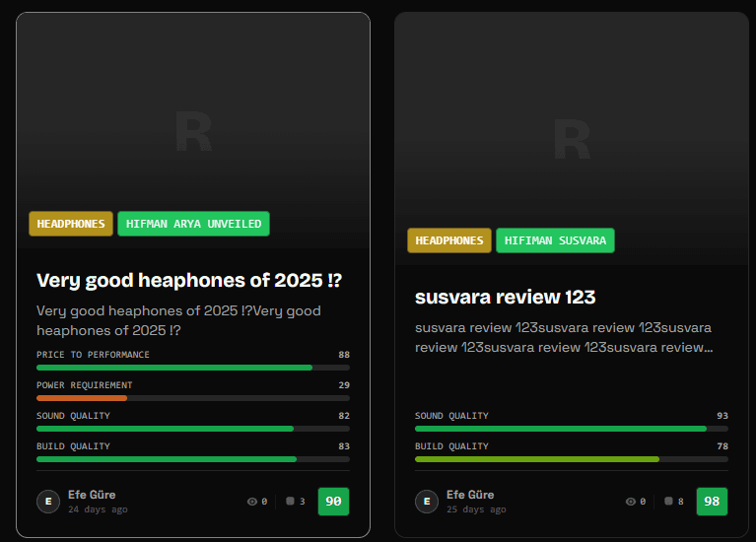Click the Price to Performance score bar
Viewport: 756px width, 542px height.
192,368
